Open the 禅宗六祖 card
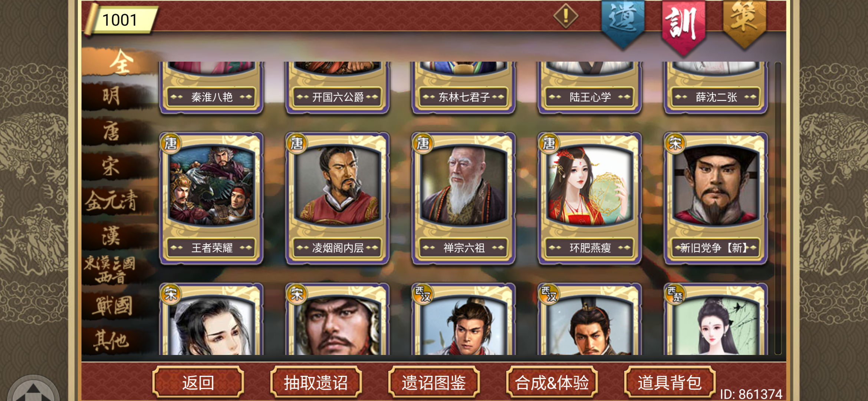This screenshot has width=868, height=401. click(x=464, y=199)
